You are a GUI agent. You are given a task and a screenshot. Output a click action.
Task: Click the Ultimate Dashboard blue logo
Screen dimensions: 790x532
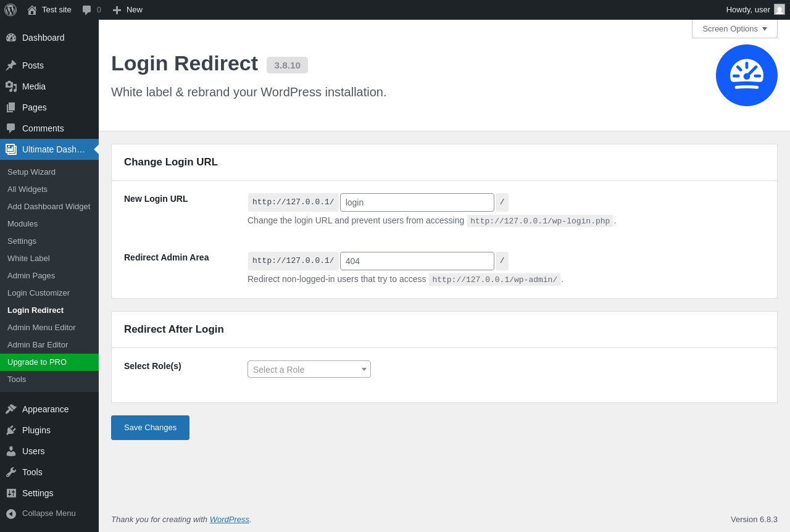pos(746,75)
